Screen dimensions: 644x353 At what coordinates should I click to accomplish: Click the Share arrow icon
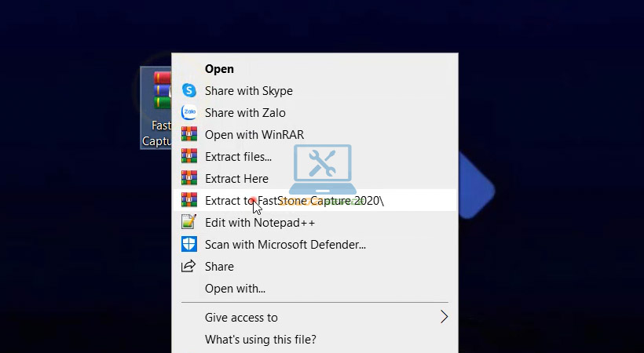tap(188, 267)
